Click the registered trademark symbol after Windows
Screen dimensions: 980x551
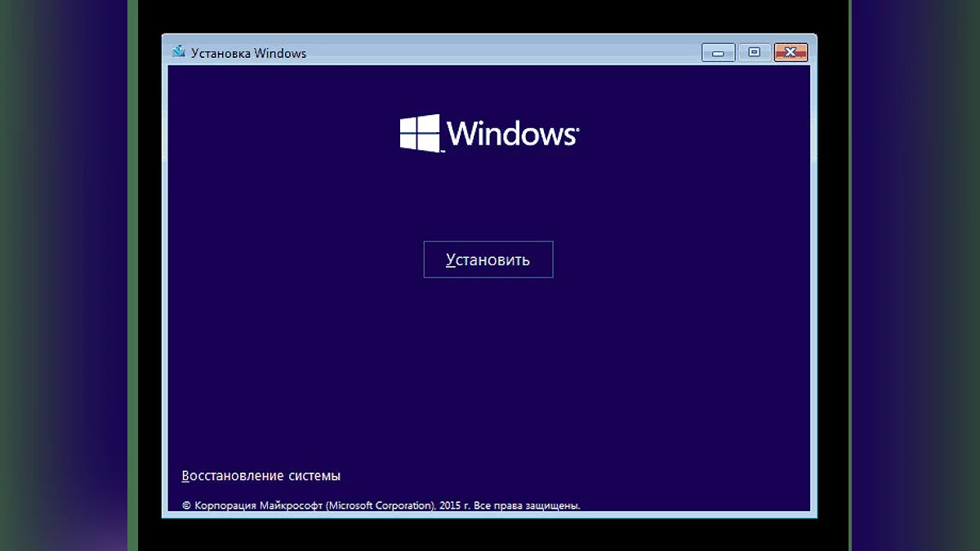pos(577,128)
